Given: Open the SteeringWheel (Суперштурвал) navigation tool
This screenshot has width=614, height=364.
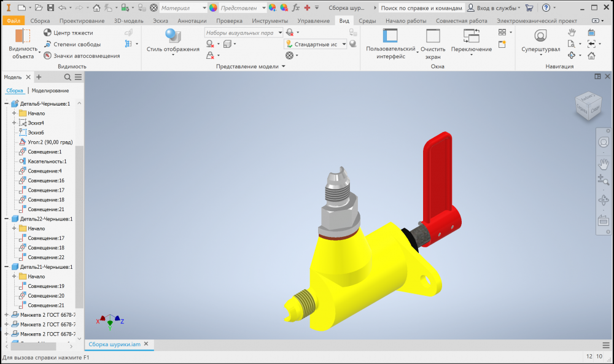Looking at the screenshot, I should point(540,40).
